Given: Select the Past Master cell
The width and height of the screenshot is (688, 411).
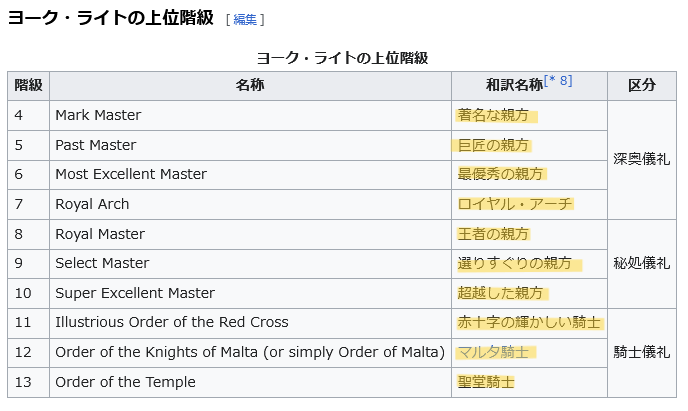Looking at the screenshot, I should (x=96, y=145).
